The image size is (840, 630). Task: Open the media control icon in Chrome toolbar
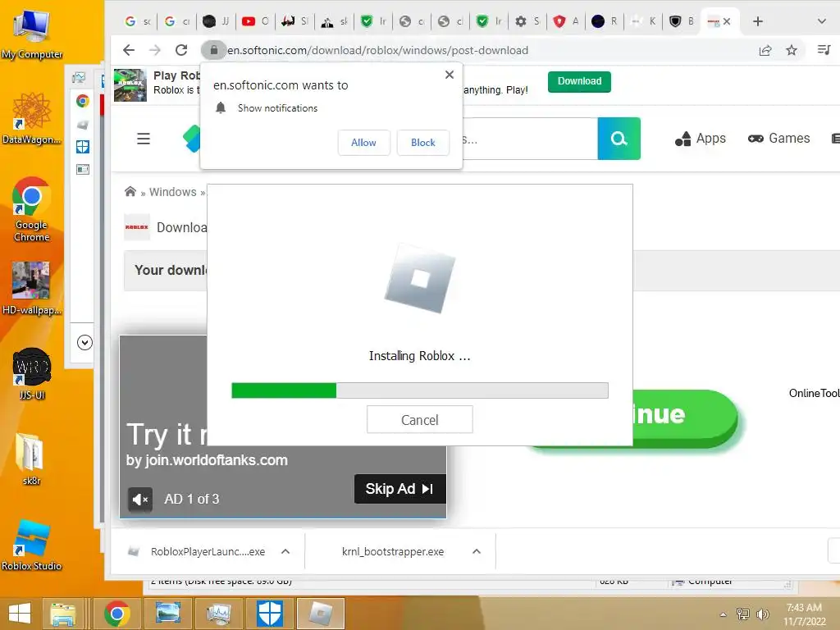[824, 50]
